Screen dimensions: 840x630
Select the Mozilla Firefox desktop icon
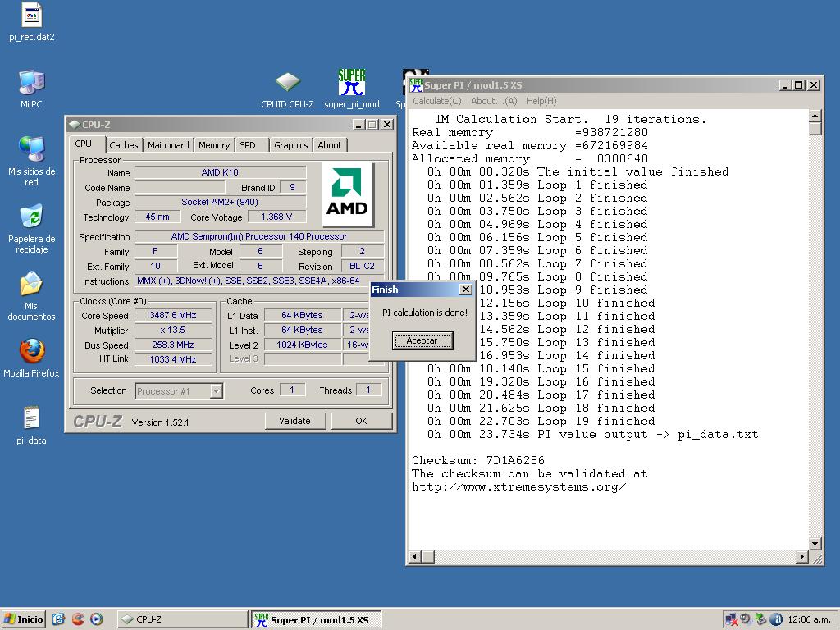coord(32,351)
